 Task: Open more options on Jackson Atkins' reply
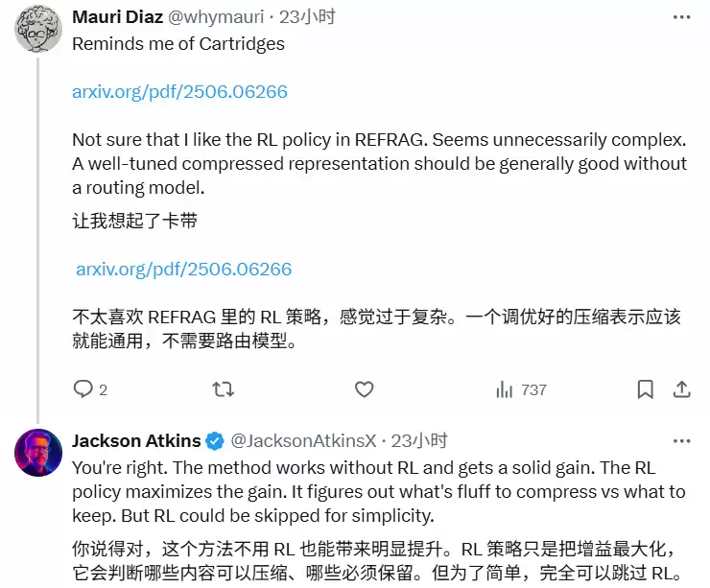681,441
